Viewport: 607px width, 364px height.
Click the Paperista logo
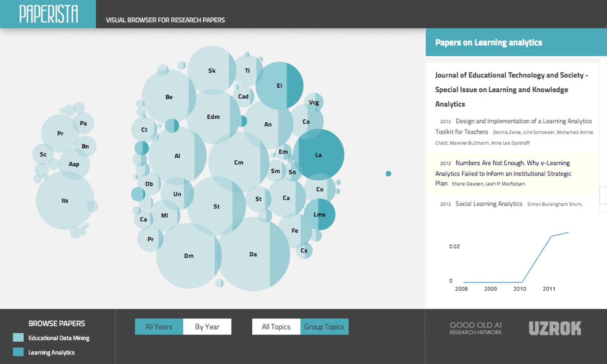point(48,14)
